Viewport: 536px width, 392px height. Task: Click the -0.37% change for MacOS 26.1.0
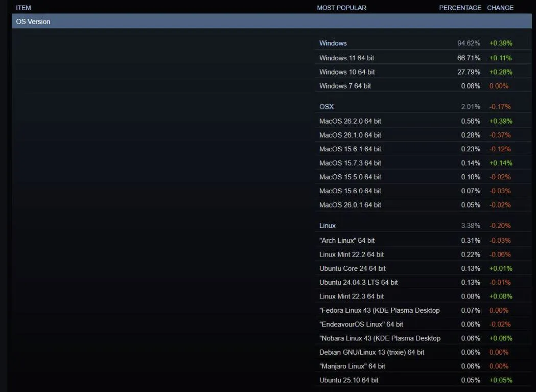point(500,135)
